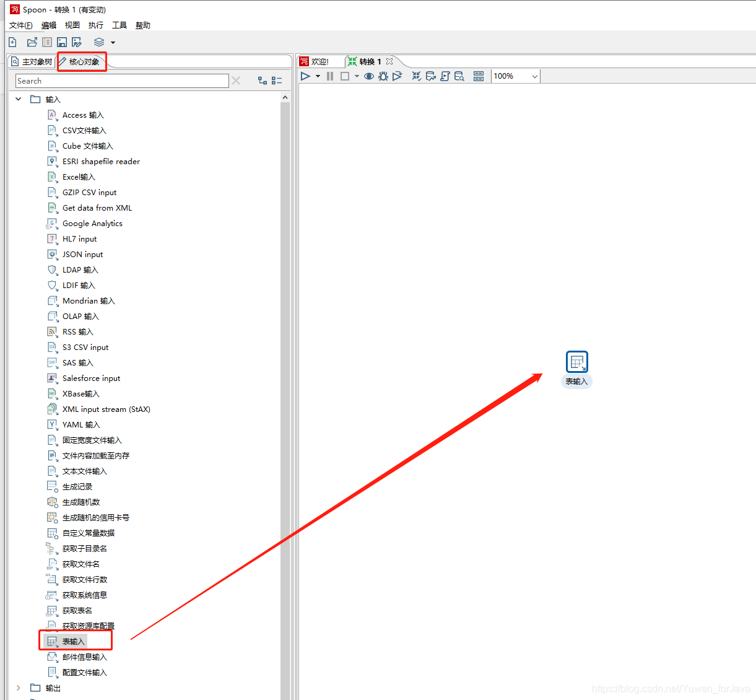756x700 pixels.
Task: Click the impact analysis icon
Action: coord(431,76)
